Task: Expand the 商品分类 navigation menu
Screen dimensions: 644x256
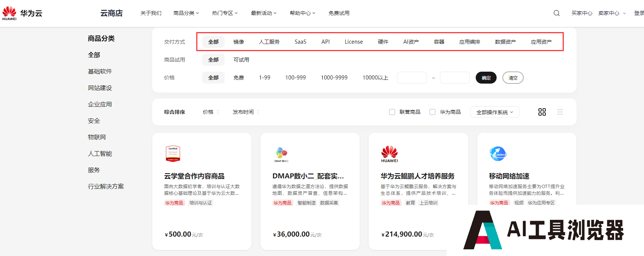Action: pyautogui.click(x=186, y=13)
